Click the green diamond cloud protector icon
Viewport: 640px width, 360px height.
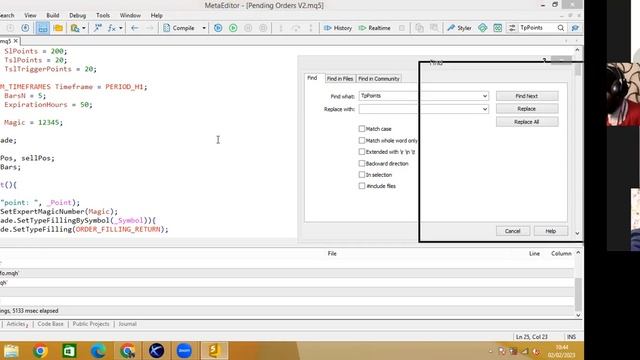482,28
